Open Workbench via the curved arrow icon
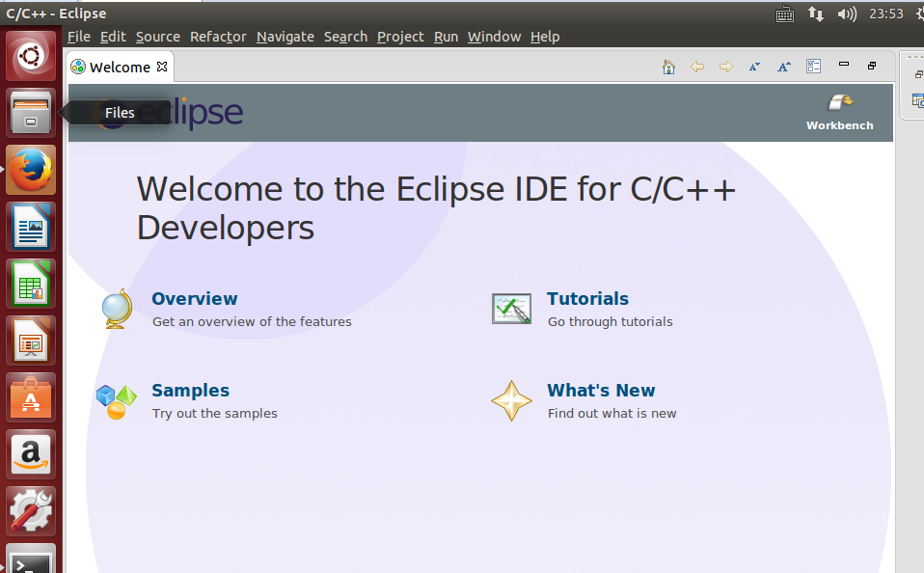Viewport: 924px width, 573px height. pos(840,102)
